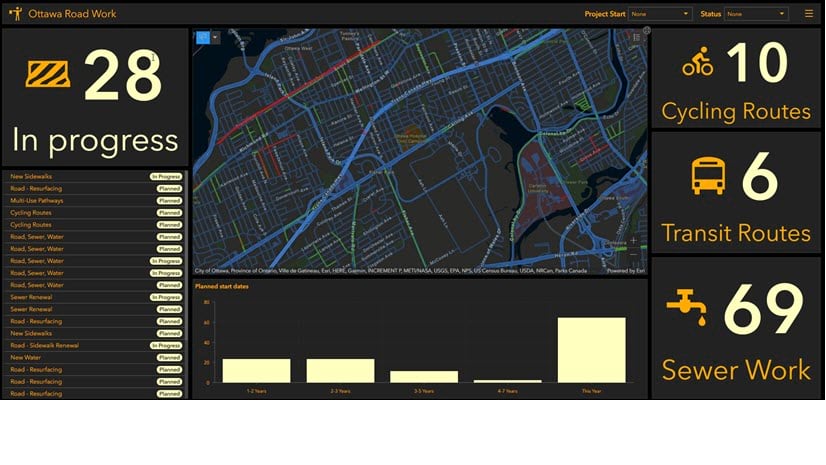Select the This Year bar
This screenshot has height=465, width=826.
click(x=592, y=350)
